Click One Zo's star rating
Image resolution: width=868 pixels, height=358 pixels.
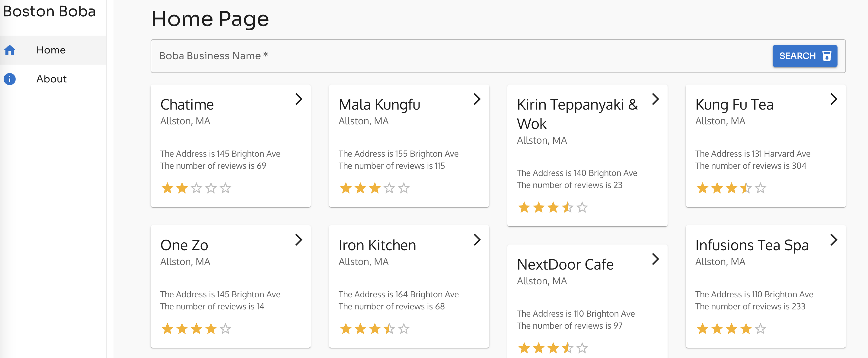click(x=196, y=328)
